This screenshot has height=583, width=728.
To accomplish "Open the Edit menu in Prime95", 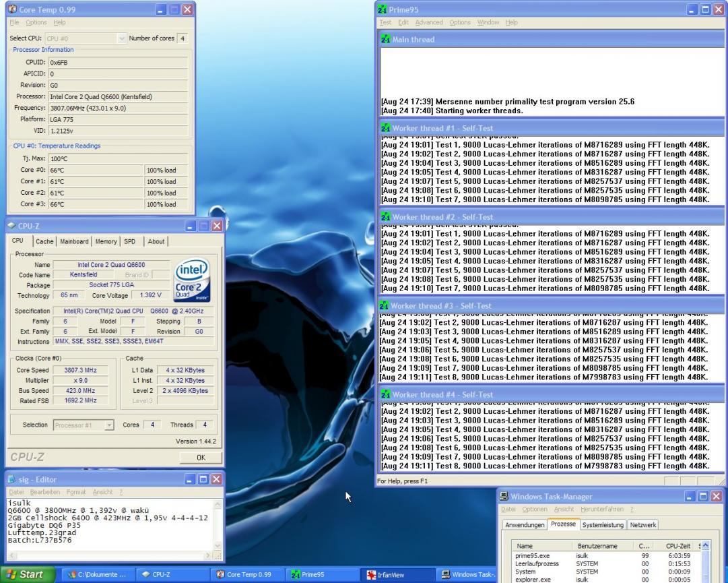I will (x=403, y=22).
